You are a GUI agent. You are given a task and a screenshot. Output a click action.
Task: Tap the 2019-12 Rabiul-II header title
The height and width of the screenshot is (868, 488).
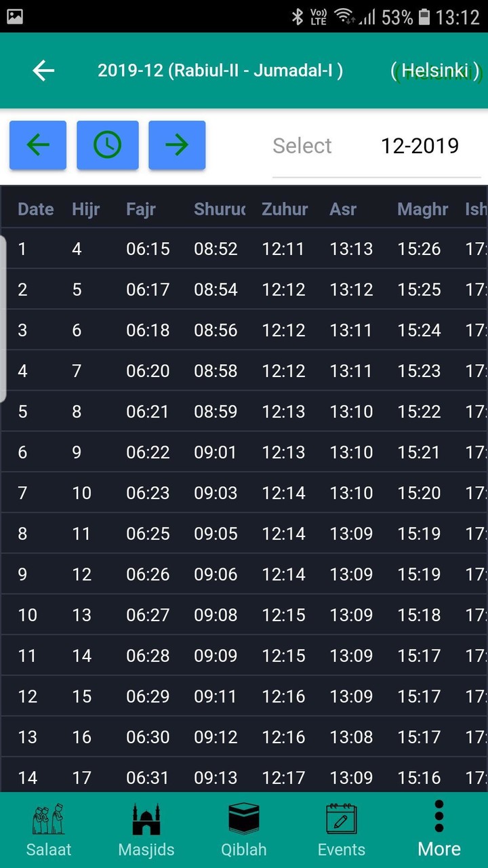[x=220, y=71]
